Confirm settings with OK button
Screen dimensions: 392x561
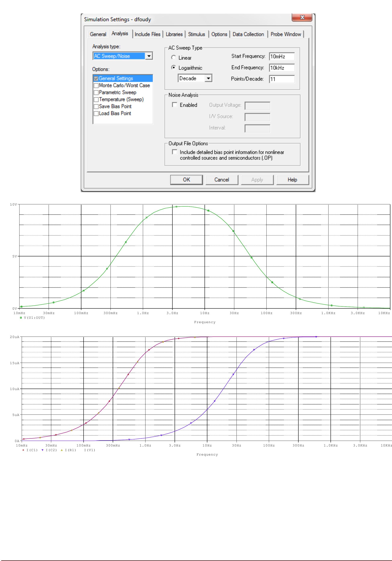tap(186, 180)
